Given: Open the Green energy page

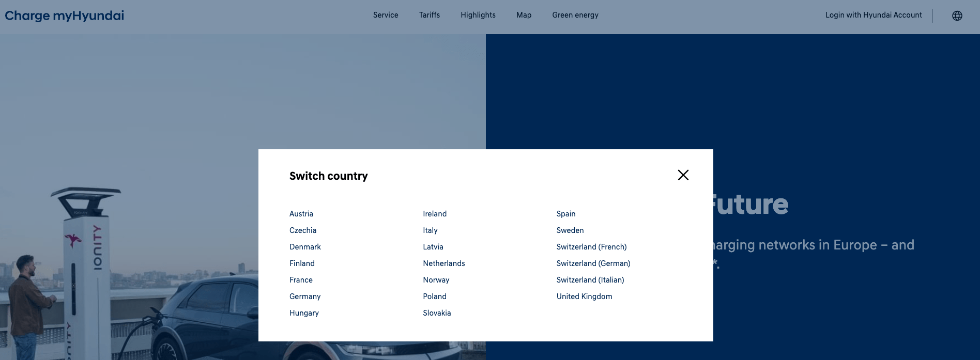Looking at the screenshot, I should pos(575,15).
